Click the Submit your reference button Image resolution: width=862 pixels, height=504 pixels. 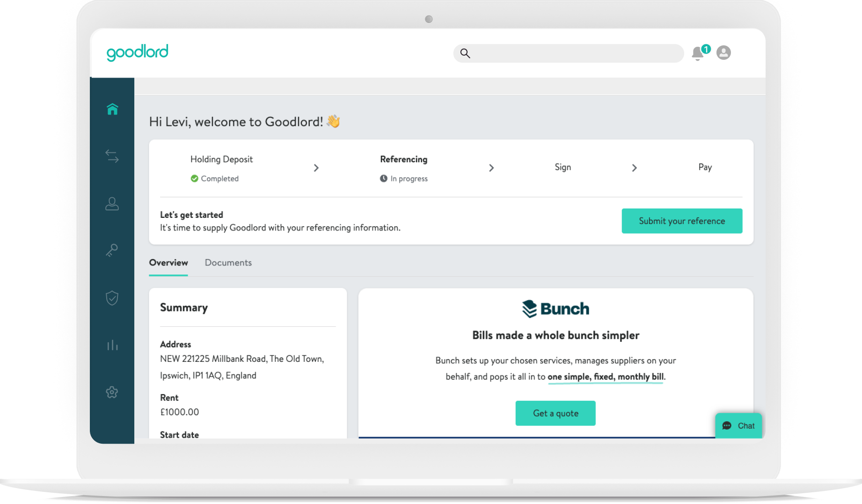(x=681, y=221)
